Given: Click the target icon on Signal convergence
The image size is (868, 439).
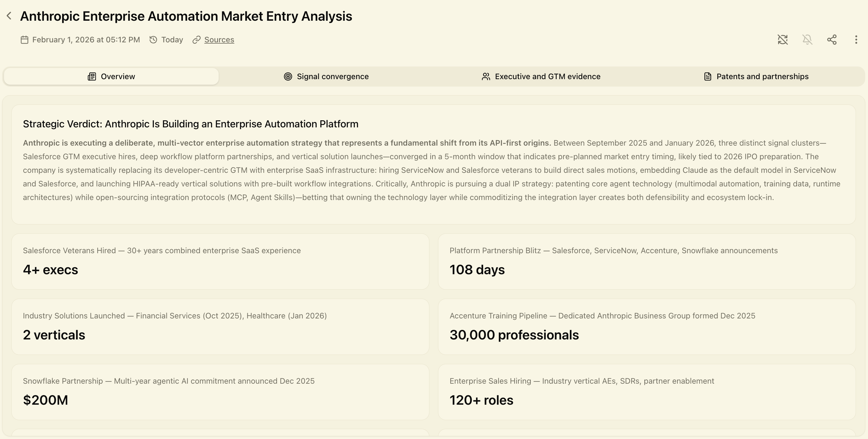Looking at the screenshot, I should point(288,77).
